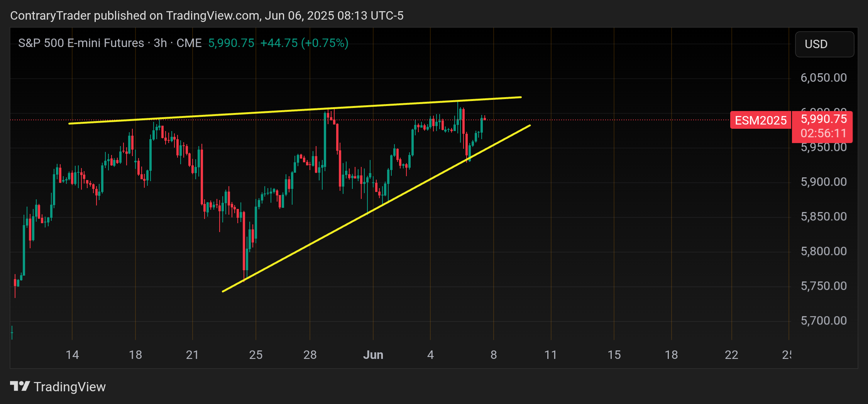The height and width of the screenshot is (404, 868).
Task: Click the 5,950.00 price axis label
Action: point(824,147)
